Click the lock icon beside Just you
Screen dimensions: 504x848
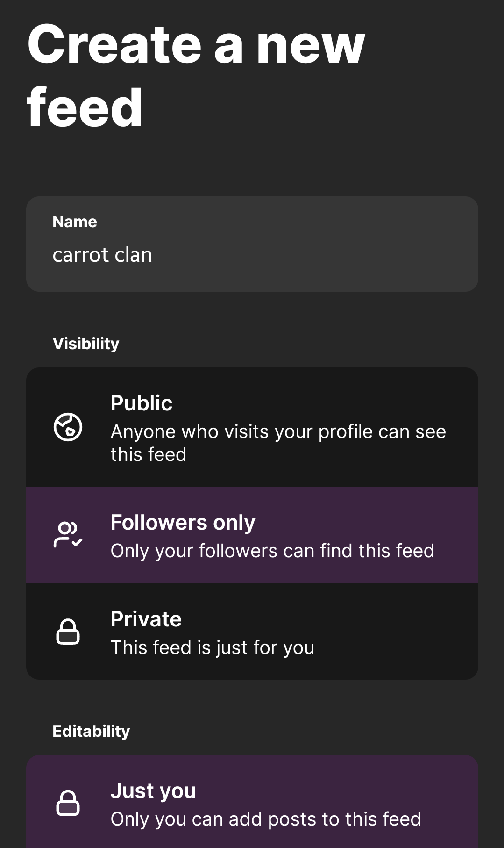click(x=68, y=803)
